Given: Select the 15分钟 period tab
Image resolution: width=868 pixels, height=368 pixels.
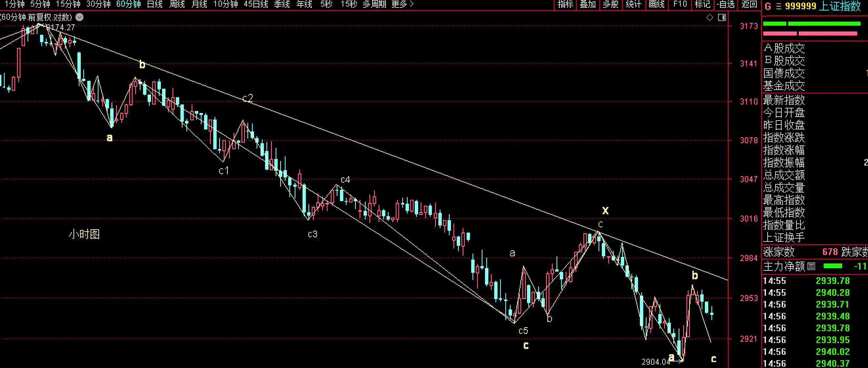Looking at the screenshot, I should coord(68,4).
